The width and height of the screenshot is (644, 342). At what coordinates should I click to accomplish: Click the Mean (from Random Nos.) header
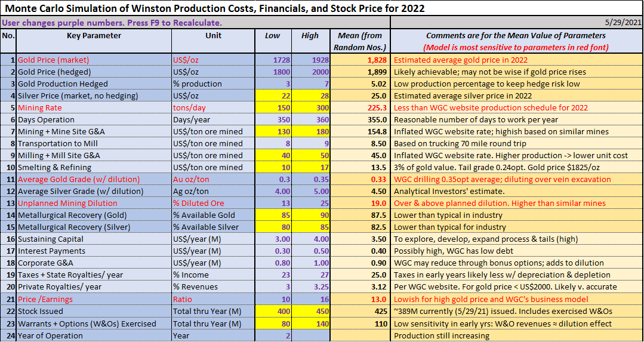pyautogui.click(x=360, y=41)
